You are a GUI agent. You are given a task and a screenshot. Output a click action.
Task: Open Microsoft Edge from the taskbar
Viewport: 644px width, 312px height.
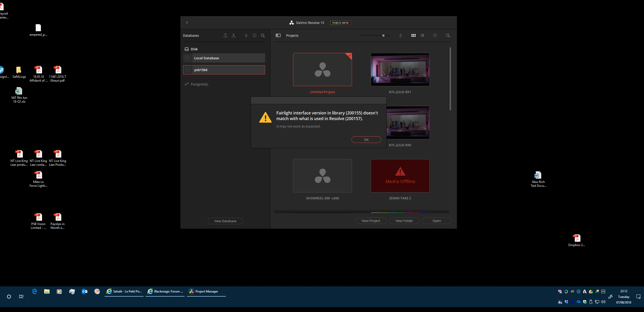pyautogui.click(x=34, y=291)
